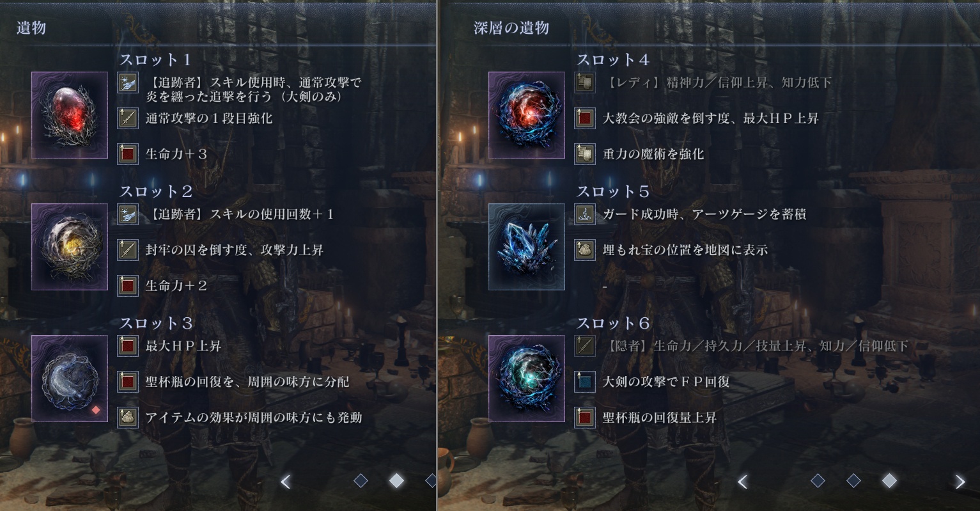Select first page diamond in 遺物 panel
This screenshot has width=980, height=511.
tap(361, 480)
